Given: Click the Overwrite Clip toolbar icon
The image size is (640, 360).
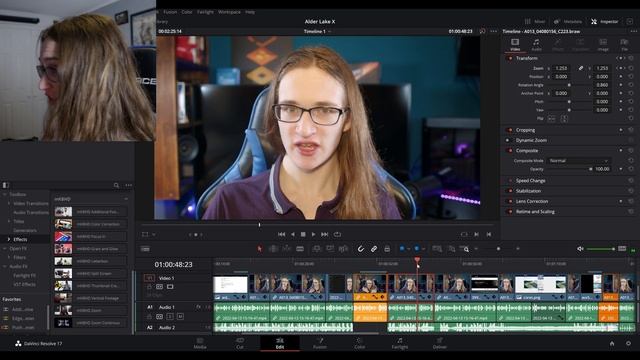Looking at the screenshot, I should 330,249.
